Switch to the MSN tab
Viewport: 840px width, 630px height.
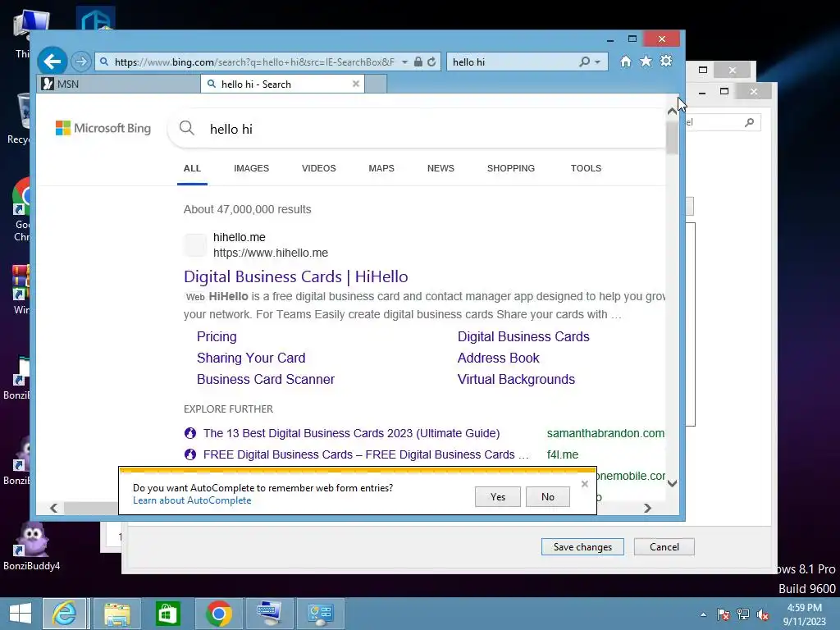(118, 84)
